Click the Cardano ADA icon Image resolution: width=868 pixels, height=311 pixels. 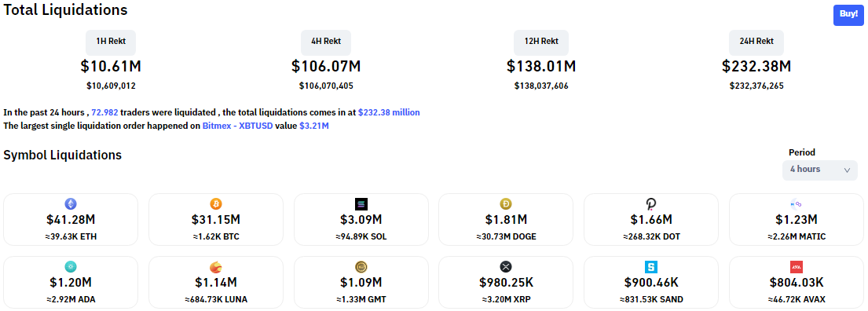point(71,267)
